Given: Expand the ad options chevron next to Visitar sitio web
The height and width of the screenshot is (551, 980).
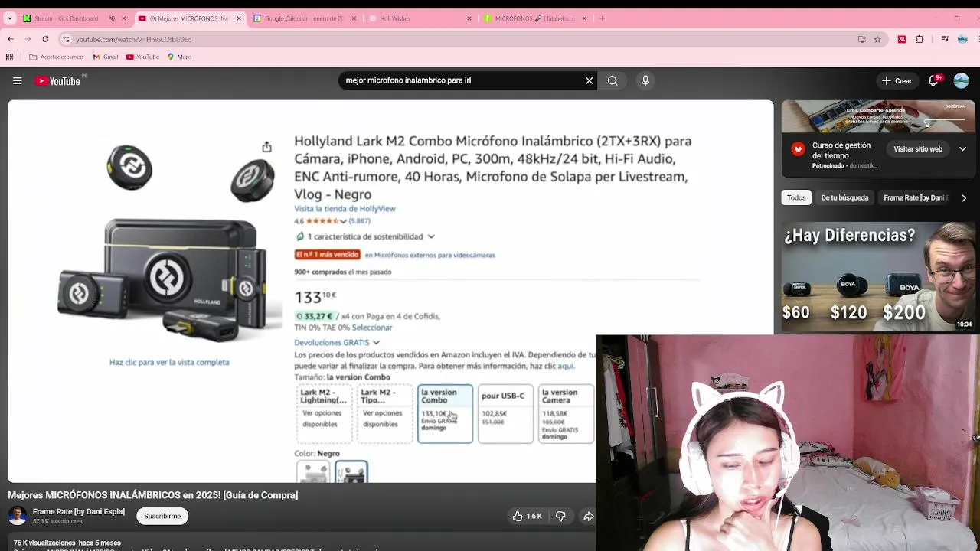Looking at the screenshot, I should [962, 149].
